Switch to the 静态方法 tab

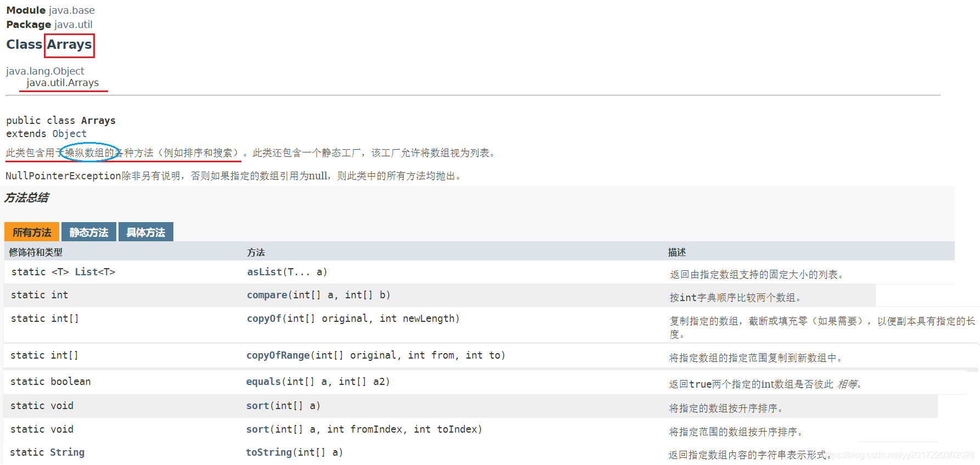pos(89,232)
